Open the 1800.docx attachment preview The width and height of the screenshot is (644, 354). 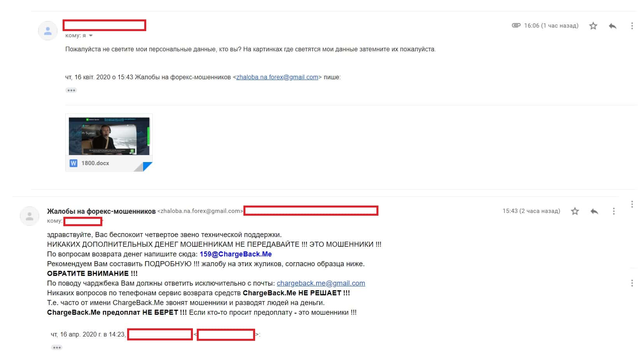(x=109, y=142)
